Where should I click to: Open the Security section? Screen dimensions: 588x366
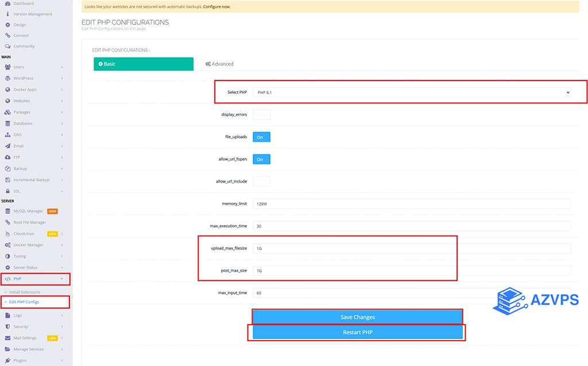(x=22, y=326)
